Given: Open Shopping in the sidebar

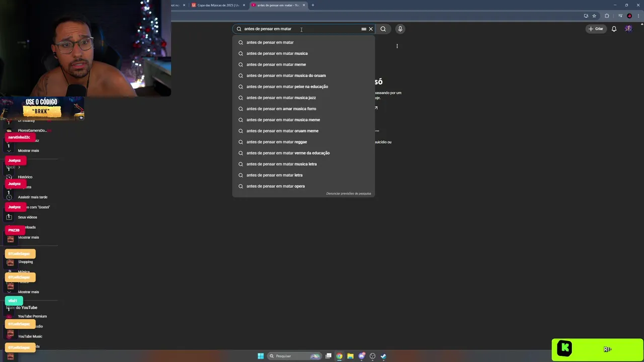Looking at the screenshot, I should pos(25,262).
